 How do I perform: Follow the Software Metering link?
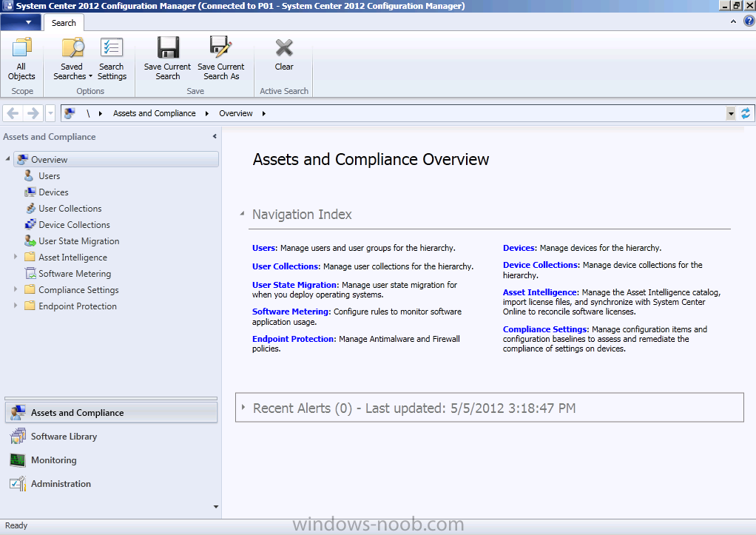[291, 312]
